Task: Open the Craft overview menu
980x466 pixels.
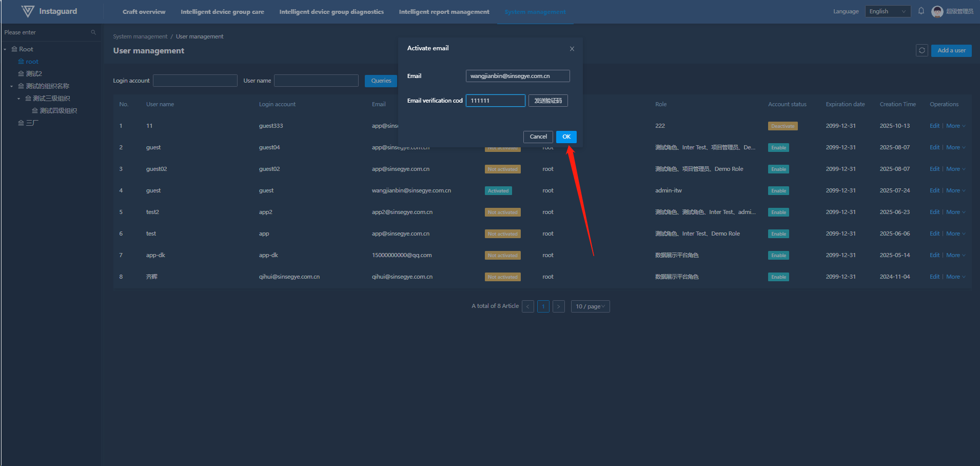Action: 144,12
